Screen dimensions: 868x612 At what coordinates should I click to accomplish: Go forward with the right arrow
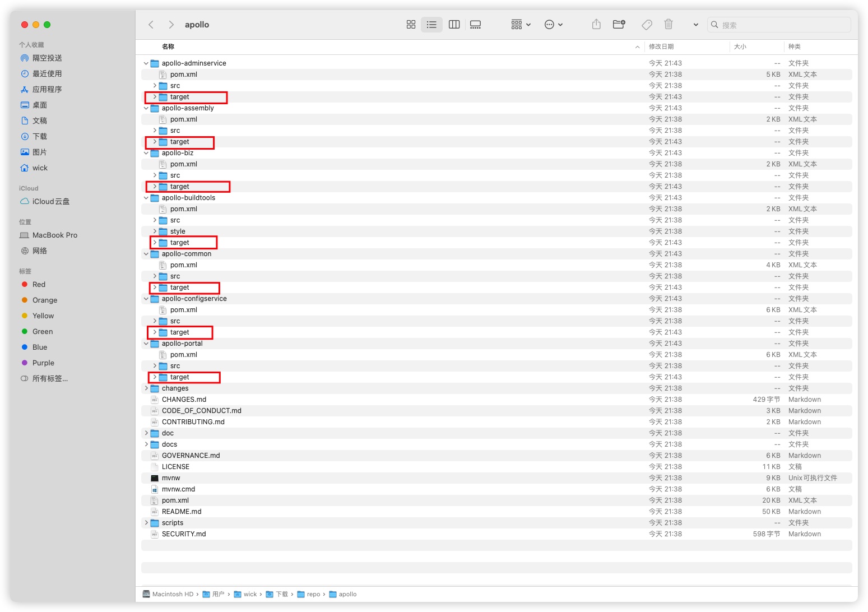click(x=171, y=25)
